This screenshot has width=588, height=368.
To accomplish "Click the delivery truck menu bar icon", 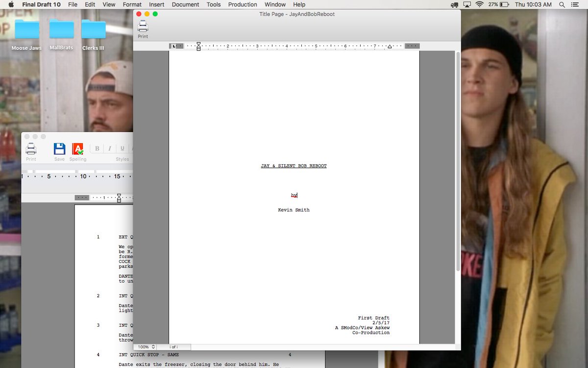I will (454, 4).
